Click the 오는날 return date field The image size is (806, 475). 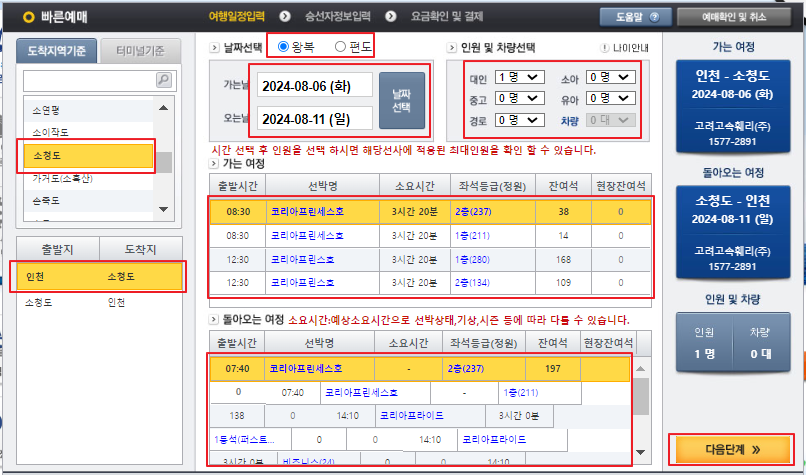click(315, 119)
